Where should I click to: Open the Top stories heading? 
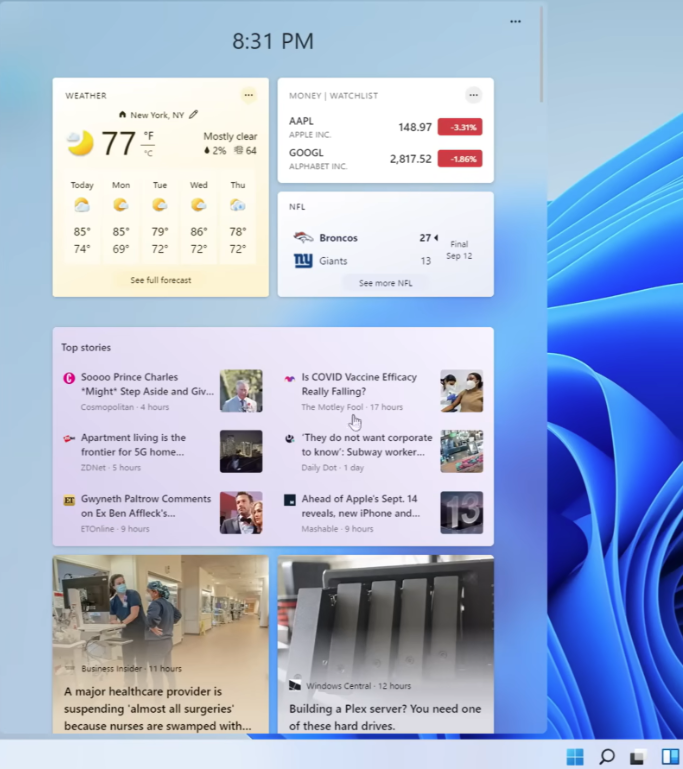(86, 347)
